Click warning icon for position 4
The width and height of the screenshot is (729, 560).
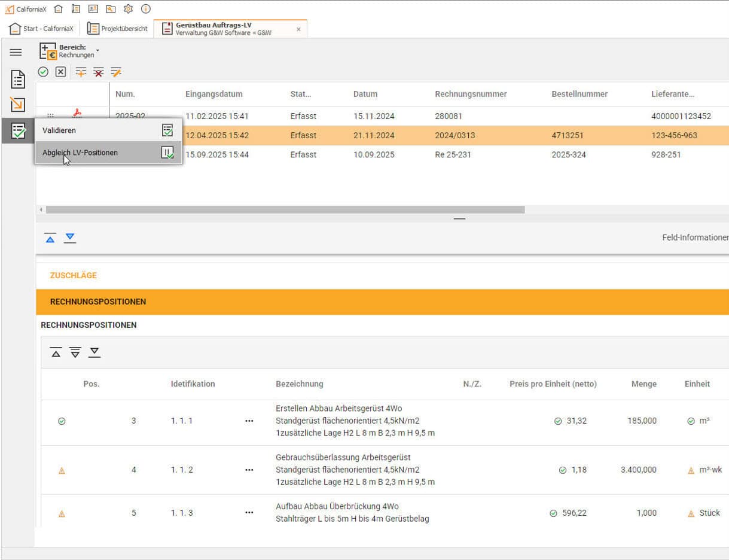coord(62,471)
